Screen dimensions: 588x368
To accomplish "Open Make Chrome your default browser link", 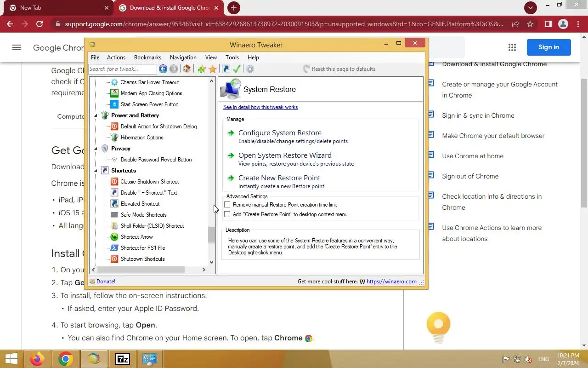I will point(493,136).
